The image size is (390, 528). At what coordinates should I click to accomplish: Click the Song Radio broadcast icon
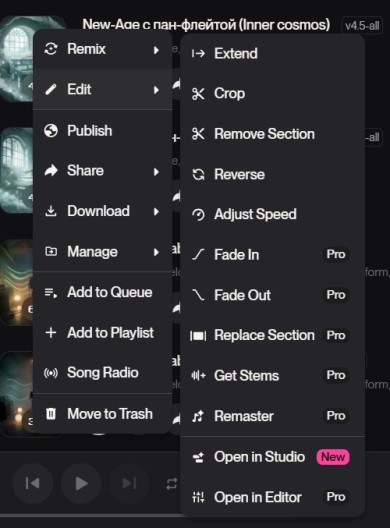coord(51,373)
